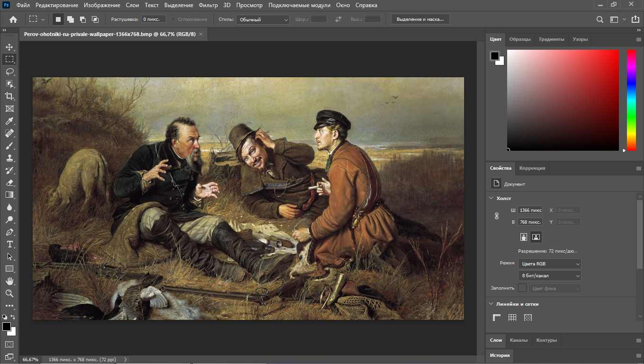Toggle grid display in the Линейки и сетки section
The height and width of the screenshot is (364, 644).
(x=512, y=318)
